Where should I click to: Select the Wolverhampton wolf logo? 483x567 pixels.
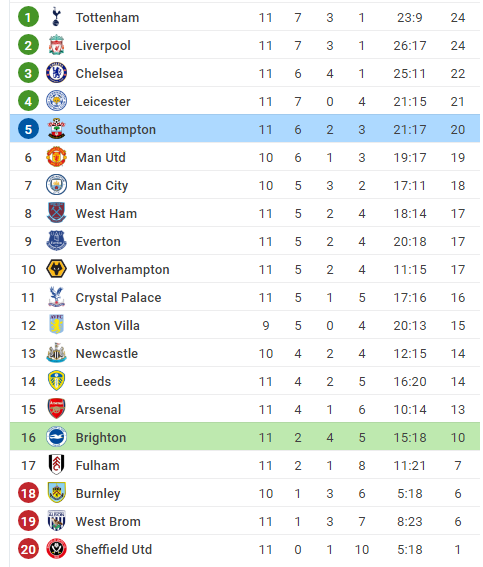[x=56, y=269]
